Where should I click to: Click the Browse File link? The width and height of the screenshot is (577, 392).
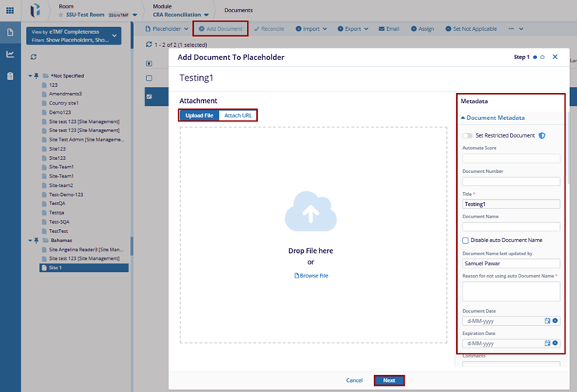coord(312,275)
